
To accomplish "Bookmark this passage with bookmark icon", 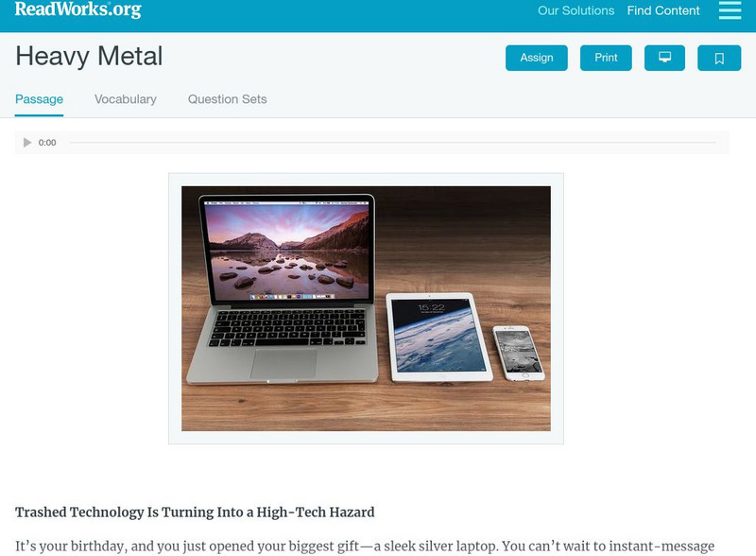I will click(719, 58).
